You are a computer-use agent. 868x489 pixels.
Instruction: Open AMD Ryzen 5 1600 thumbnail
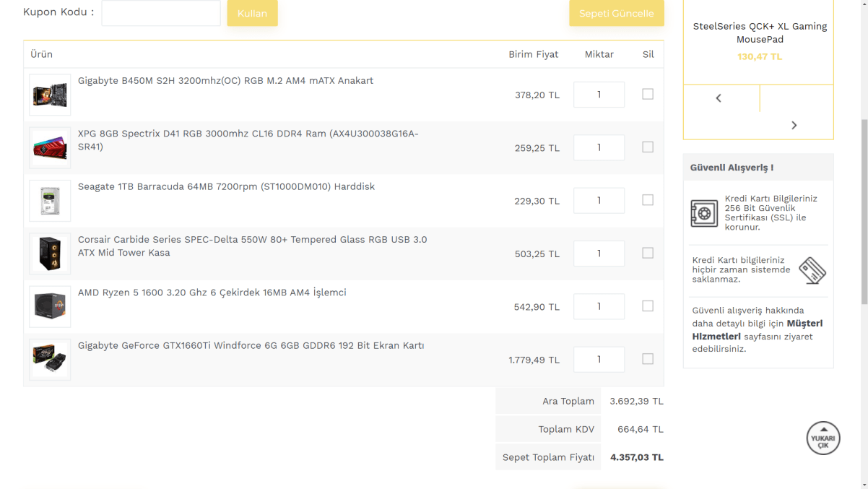(50, 306)
